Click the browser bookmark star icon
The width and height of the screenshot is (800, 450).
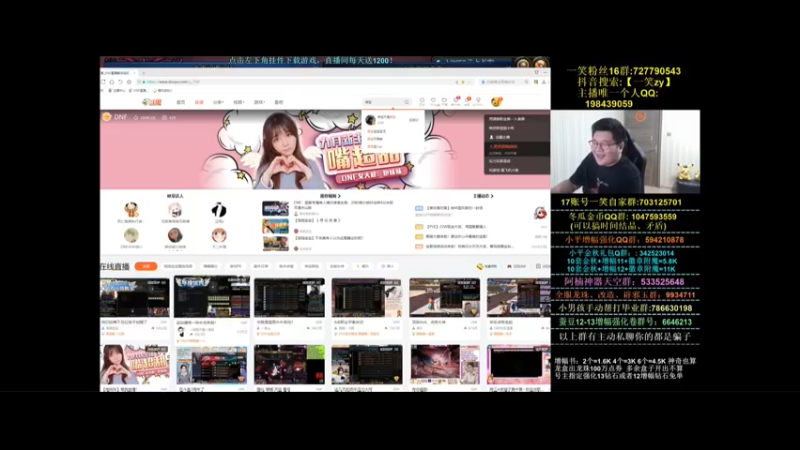[x=129, y=82]
